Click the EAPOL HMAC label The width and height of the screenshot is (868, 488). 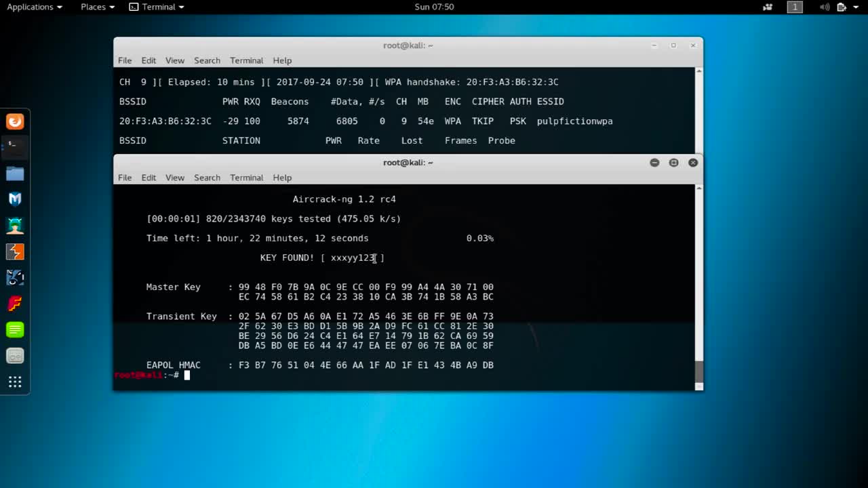point(173,365)
